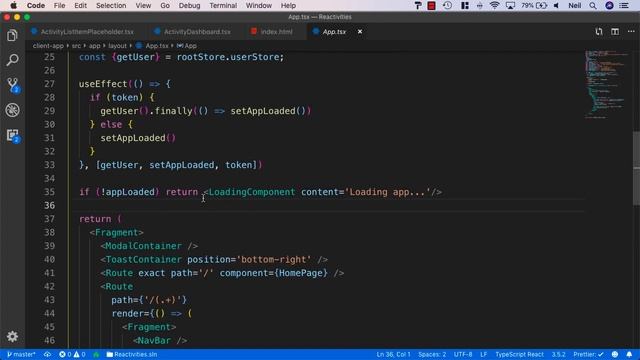Screen dimensions: 640x360
Task: Open the Edit menu
Action: 80,6
